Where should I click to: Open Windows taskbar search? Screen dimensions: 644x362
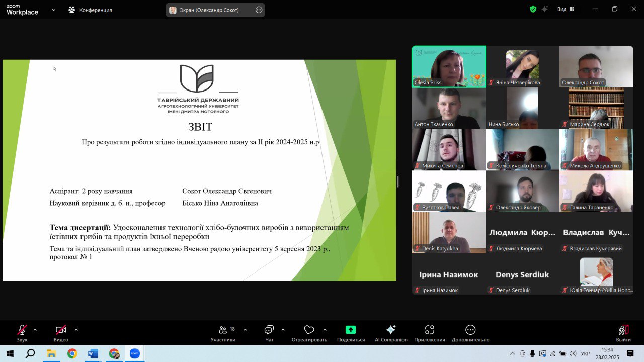pos(30,354)
